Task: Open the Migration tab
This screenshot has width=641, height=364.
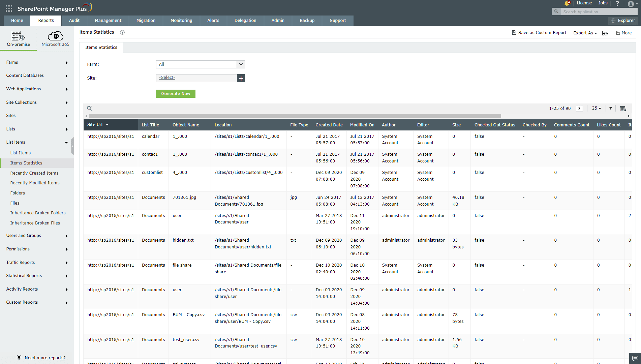Action: 146,21
